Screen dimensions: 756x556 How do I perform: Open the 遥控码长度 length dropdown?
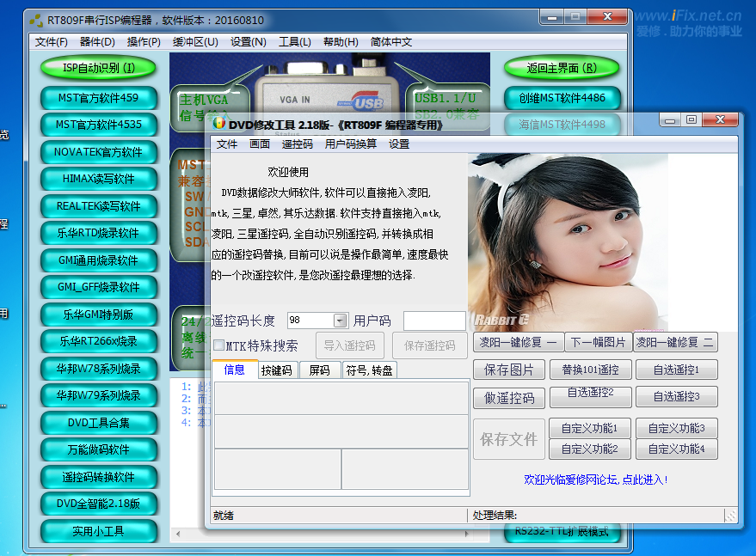point(338,320)
